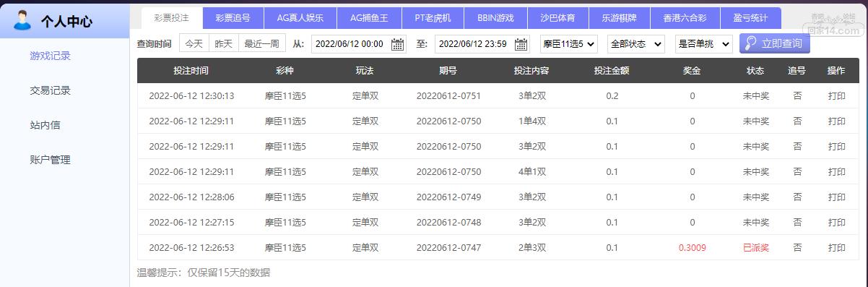Click the 奖金 column header

pos(692,70)
